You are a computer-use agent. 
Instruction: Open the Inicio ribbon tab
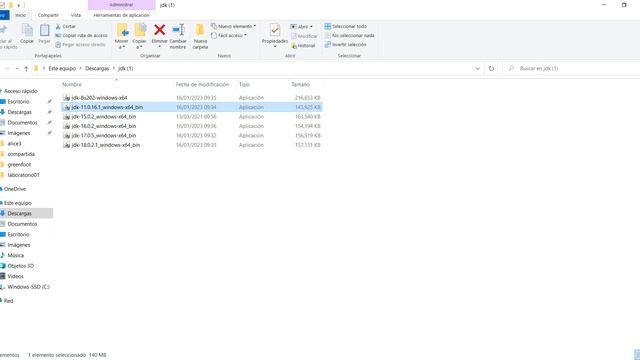(x=20, y=15)
